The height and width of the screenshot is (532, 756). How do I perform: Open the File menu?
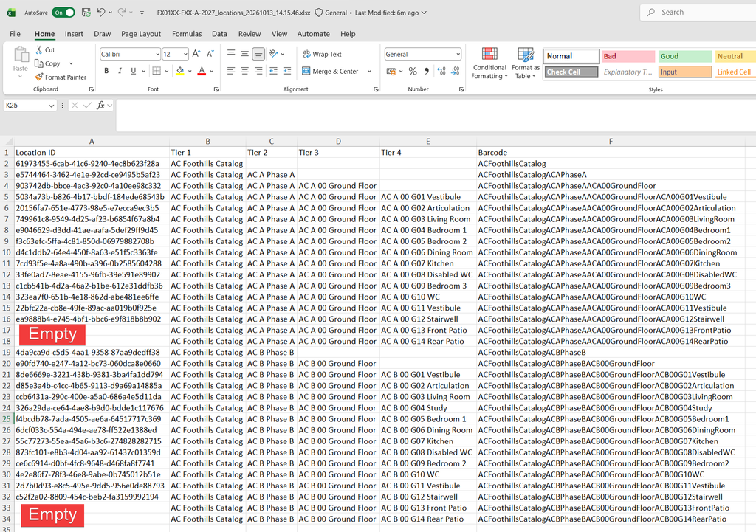coord(15,34)
